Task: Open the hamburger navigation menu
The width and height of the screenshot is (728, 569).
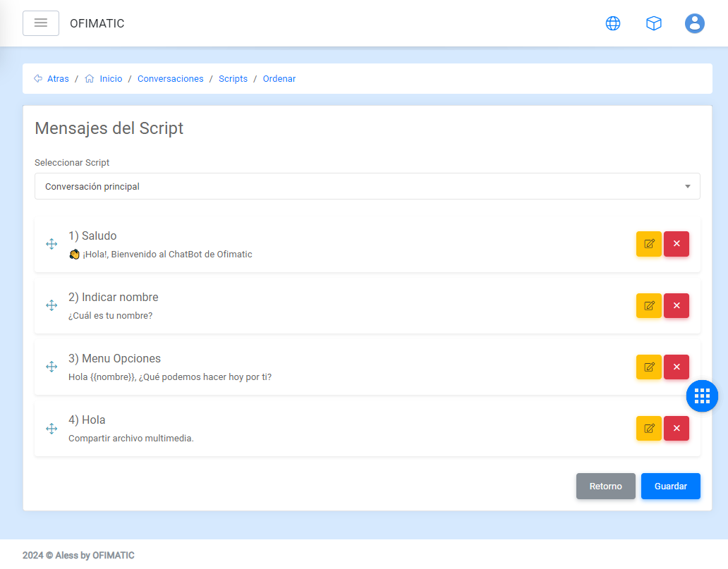Action: [41, 23]
